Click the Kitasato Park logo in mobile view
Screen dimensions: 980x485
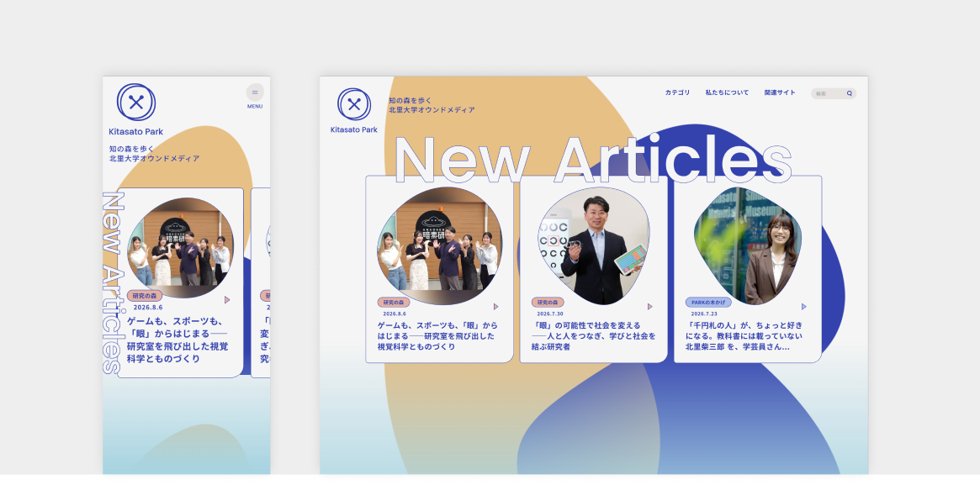[136, 103]
